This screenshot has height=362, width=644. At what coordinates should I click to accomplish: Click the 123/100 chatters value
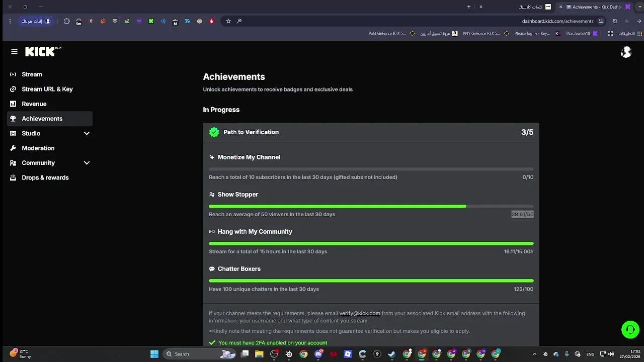pyautogui.click(x=524, y=289)
